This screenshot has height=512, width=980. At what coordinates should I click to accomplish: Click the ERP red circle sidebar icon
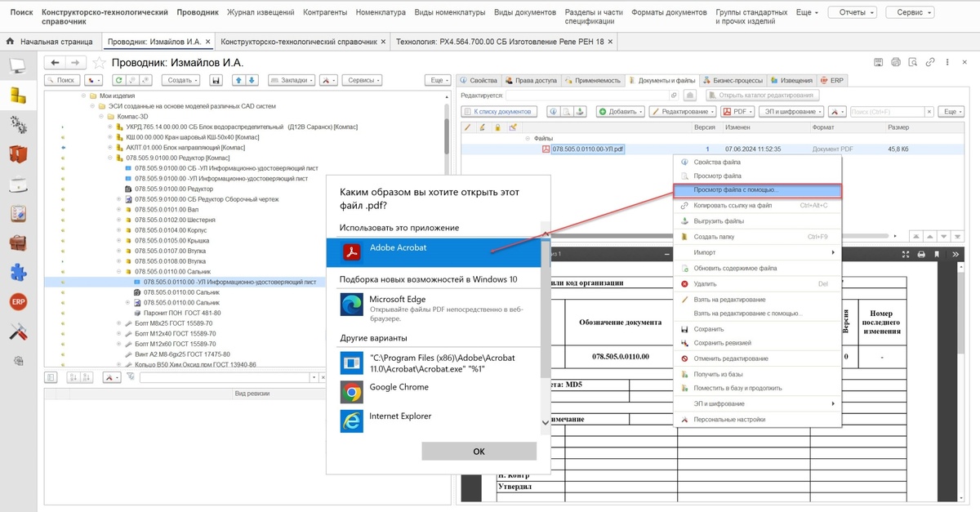click(18, 302)
